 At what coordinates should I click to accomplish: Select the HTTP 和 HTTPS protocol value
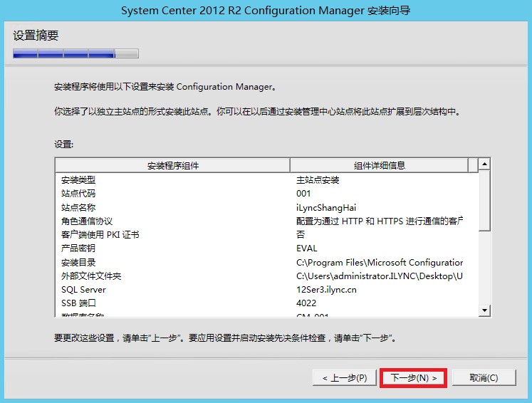tap(380, 221)
